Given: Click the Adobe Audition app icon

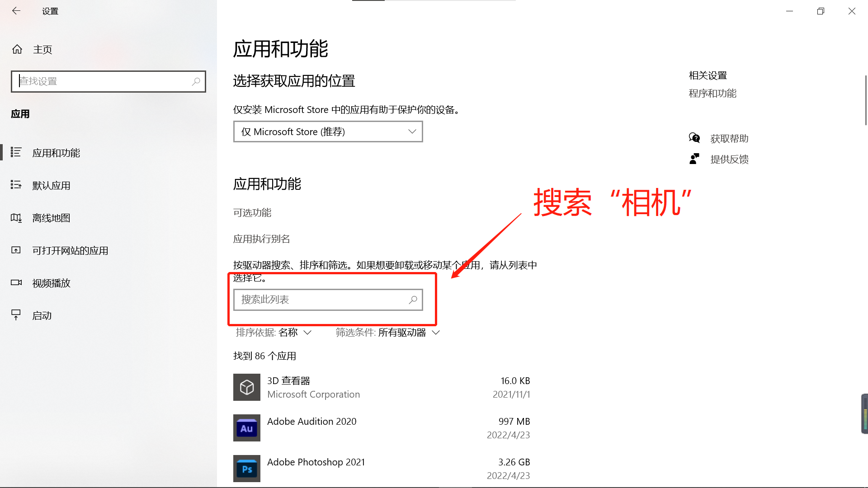Looking at the screenshot, I should [x=246, y=428].
